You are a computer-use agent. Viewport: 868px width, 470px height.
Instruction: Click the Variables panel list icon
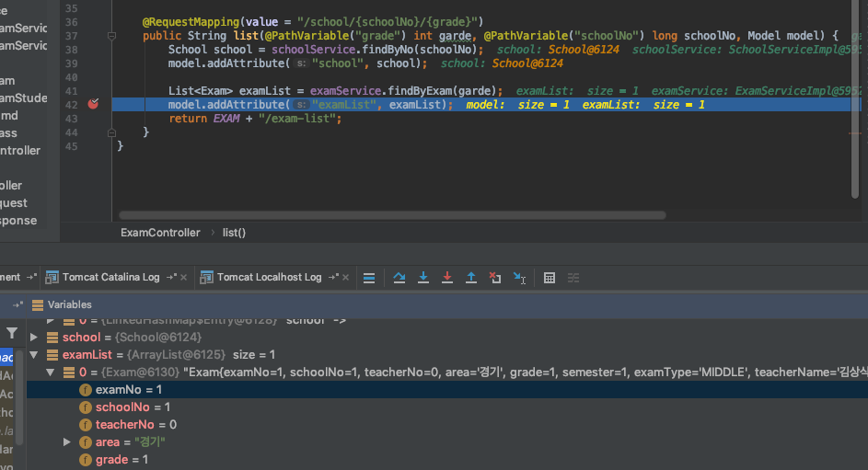[x=38, y=304]
